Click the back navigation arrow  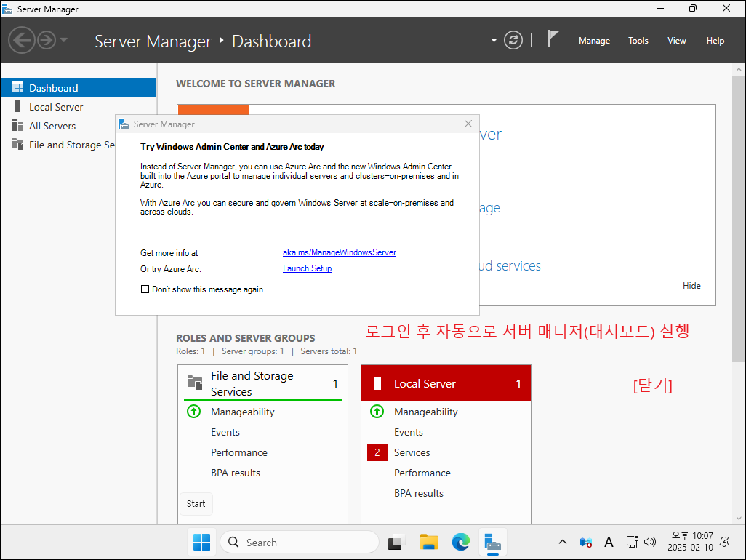pos(22,40)
